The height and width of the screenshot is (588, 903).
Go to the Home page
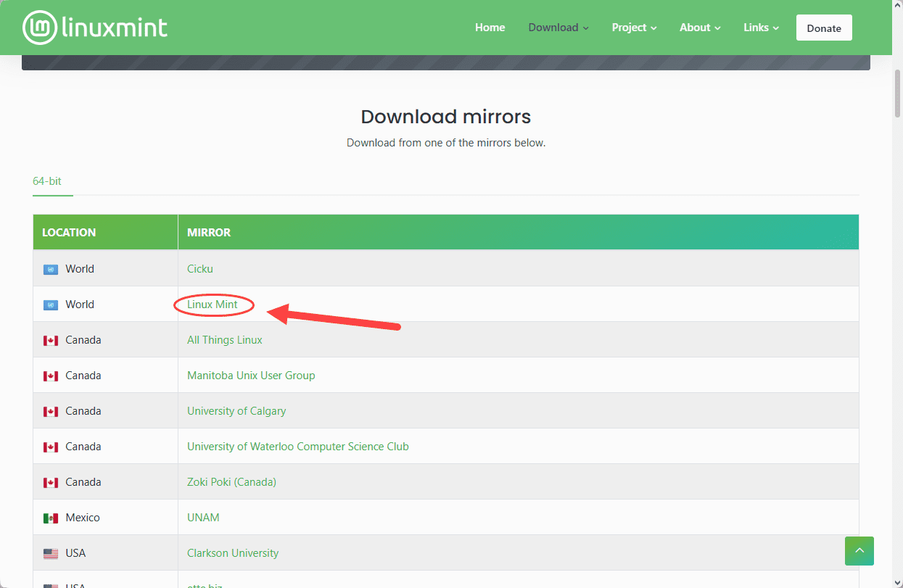click(490, 28)
